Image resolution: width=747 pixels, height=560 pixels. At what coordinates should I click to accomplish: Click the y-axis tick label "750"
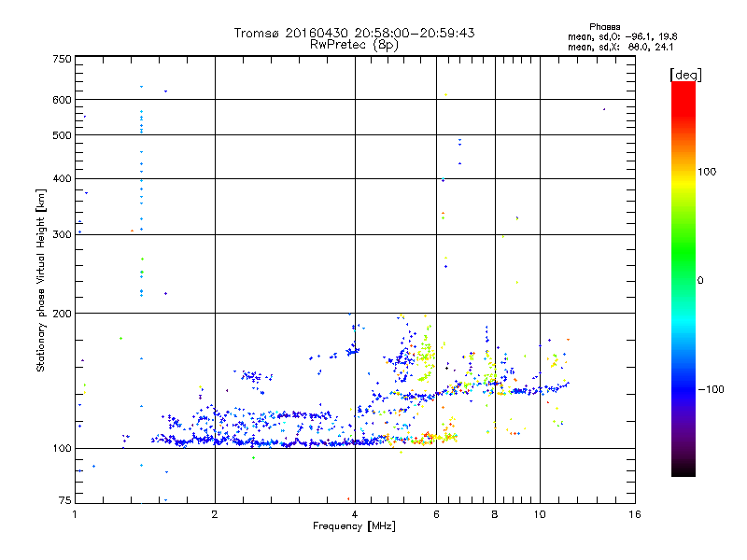pyautogui.click(x=62, y=59)
